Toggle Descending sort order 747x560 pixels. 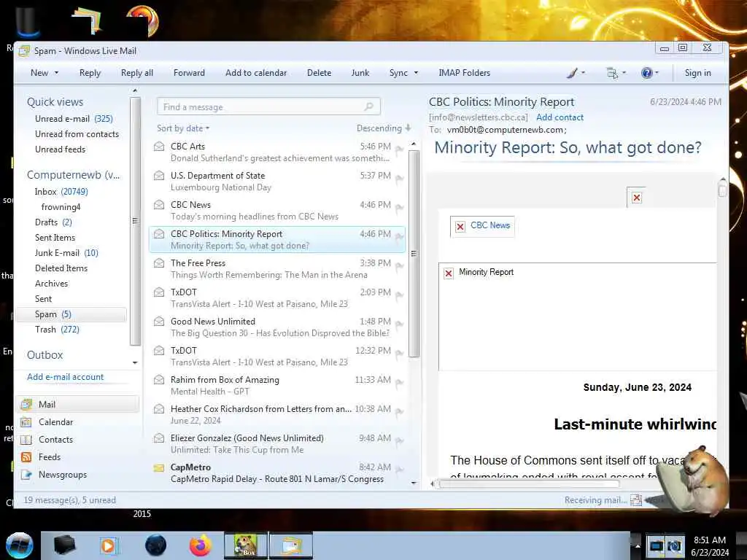(x=384, y=128)
